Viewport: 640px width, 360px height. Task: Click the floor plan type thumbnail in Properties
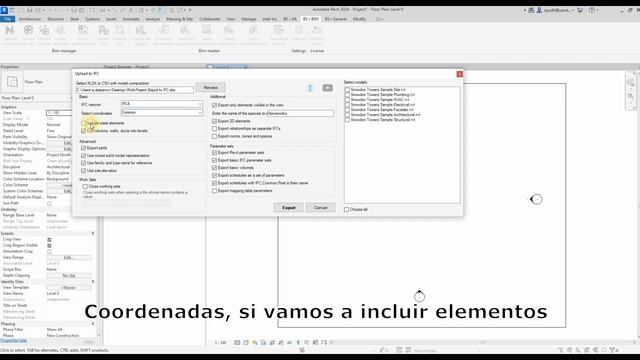12,82
